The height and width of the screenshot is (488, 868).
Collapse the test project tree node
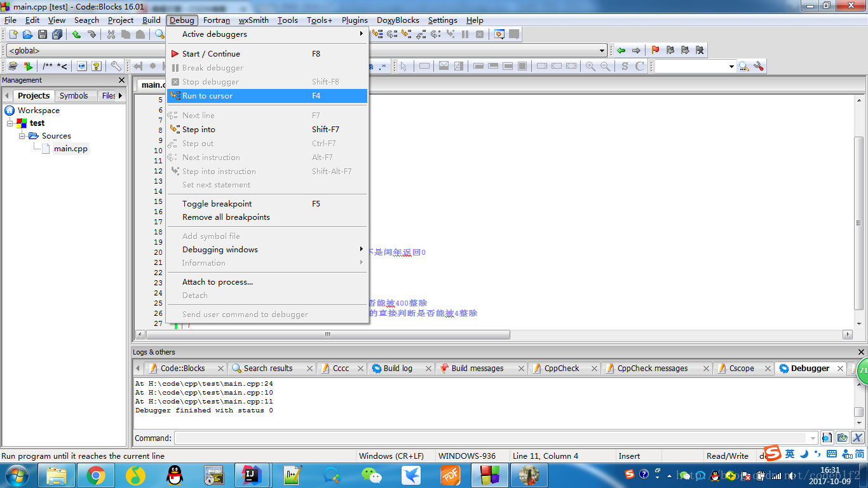click(x=10, y=123)
